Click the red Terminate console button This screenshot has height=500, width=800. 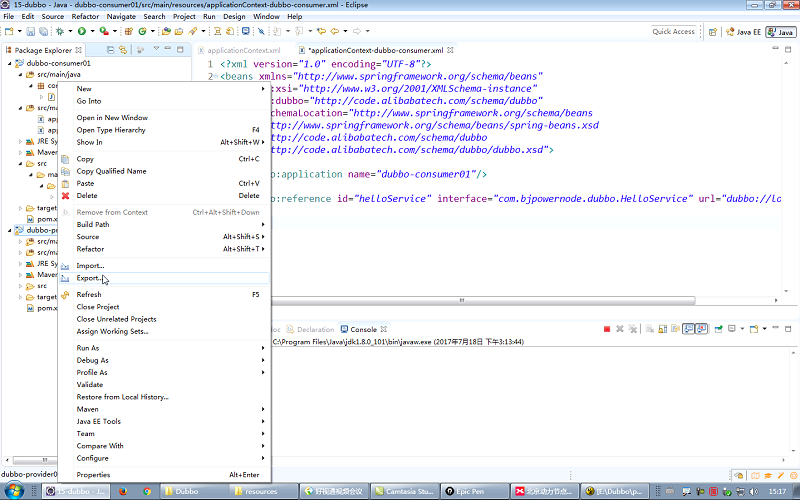coord(607,329)
